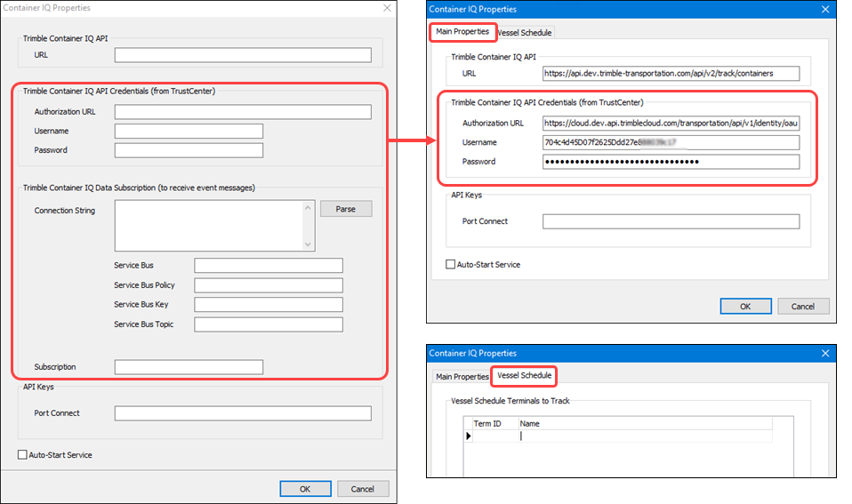Click URL field containing api.dev.trimble-transportation
This screenshot has width=852, height=504.
(671, 73)
